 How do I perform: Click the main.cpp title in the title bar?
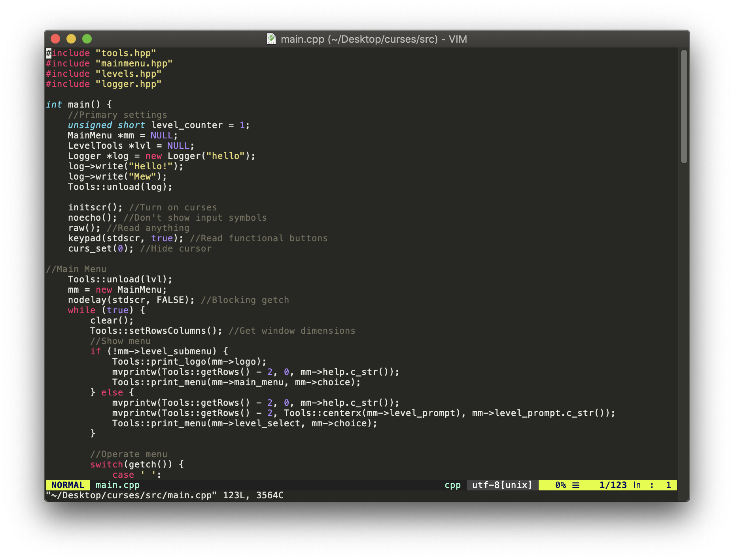click(x=372, y=39)
